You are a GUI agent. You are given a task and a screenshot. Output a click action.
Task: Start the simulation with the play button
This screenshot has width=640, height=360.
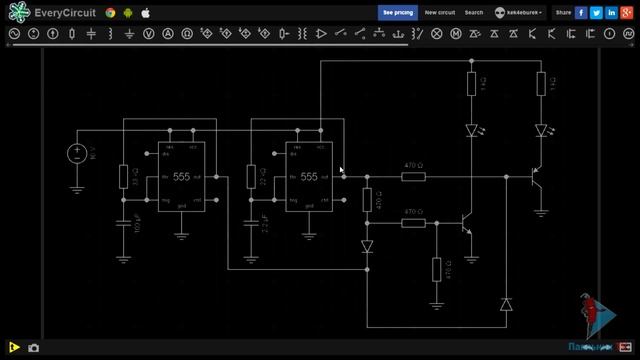tap(14, 347)
